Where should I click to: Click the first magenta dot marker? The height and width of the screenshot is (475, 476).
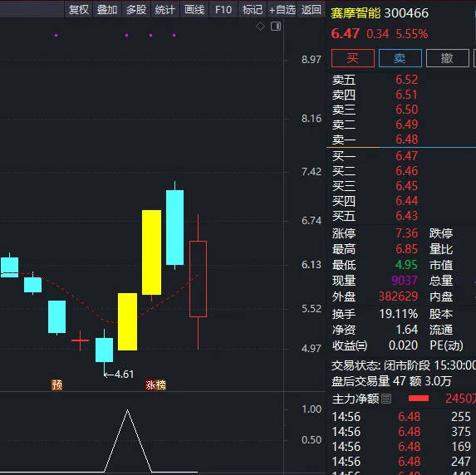coord(56,35)
